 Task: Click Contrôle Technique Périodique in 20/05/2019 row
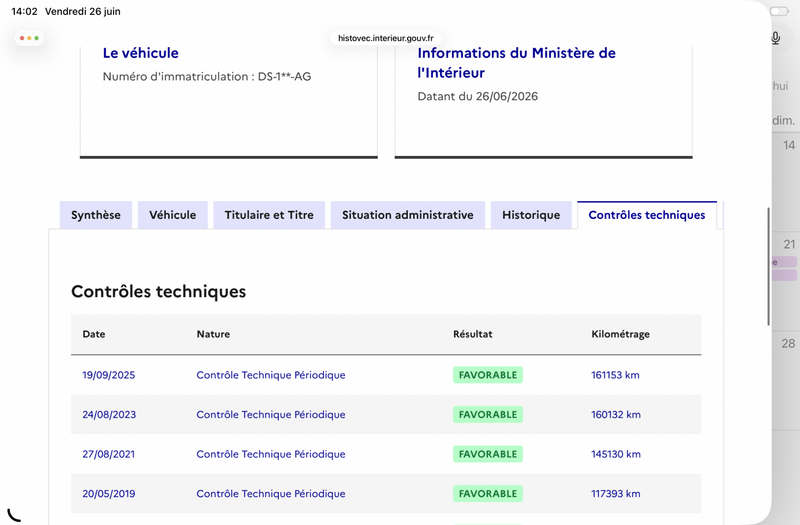point(271,493)
